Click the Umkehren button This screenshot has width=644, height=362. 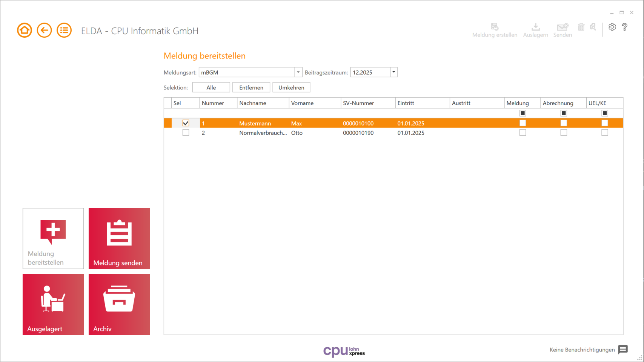[291, 87]
